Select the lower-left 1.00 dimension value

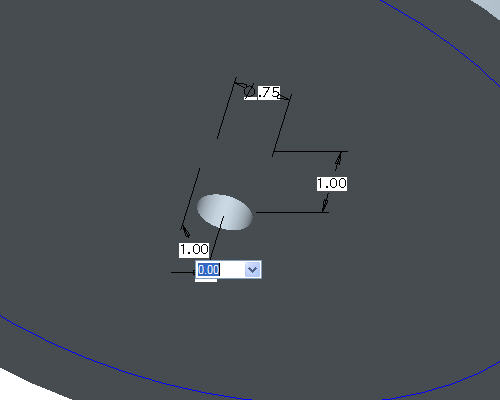[x=194, y=250]
